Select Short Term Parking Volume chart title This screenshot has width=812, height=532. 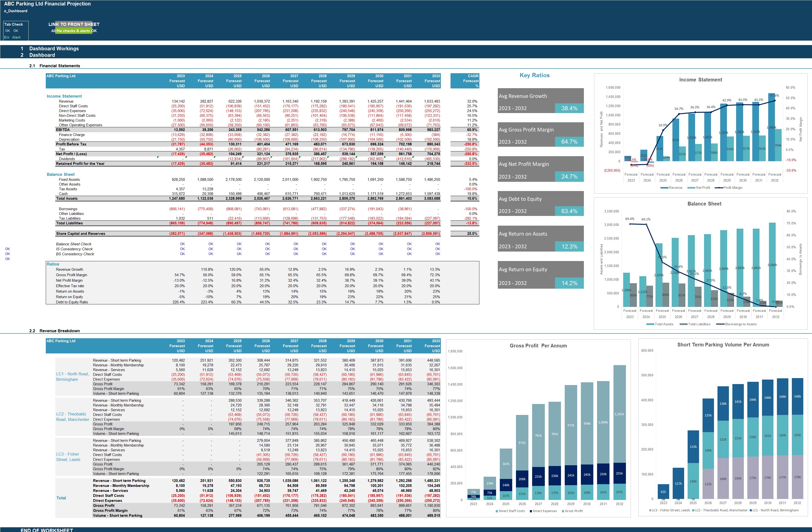click(723, 344)
